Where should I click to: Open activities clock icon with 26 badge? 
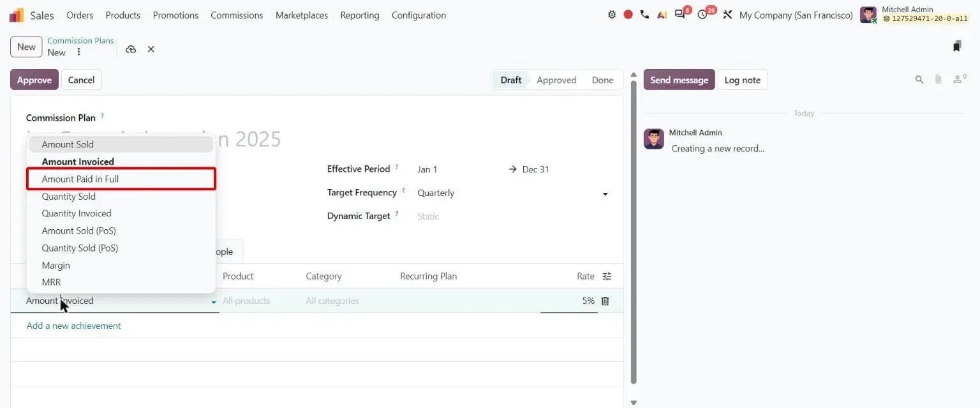702,15
